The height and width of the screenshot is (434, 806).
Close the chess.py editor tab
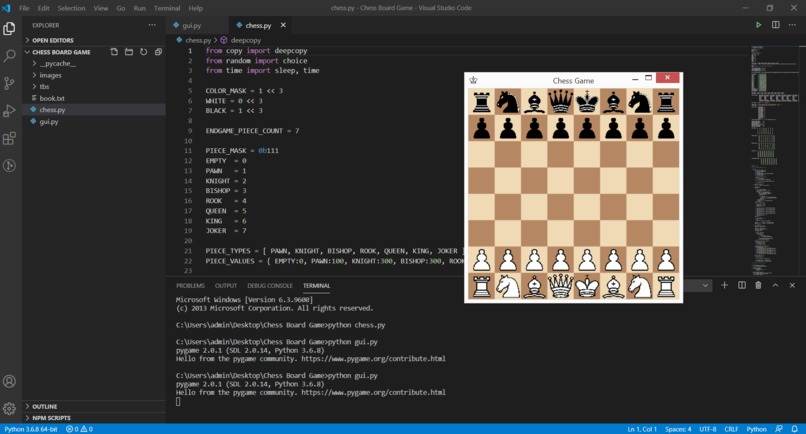pyautogui.click(x=283, y=25)
